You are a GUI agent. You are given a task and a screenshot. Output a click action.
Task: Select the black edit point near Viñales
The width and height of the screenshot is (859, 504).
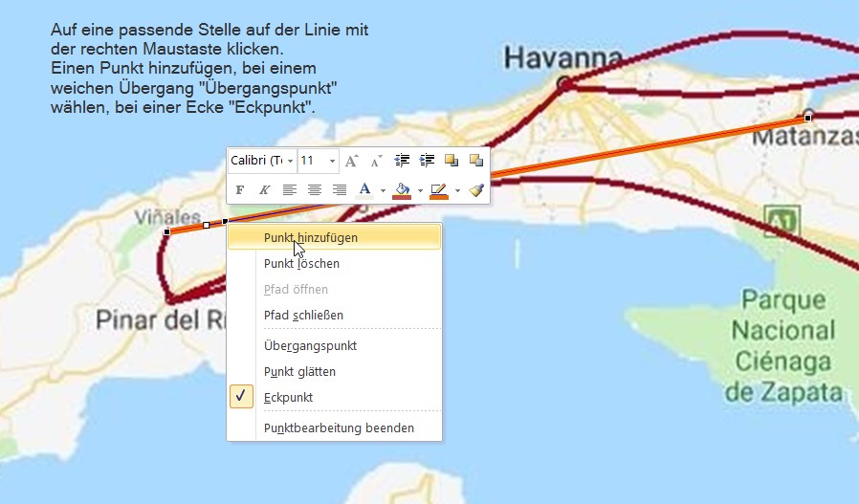coord(167,231)
